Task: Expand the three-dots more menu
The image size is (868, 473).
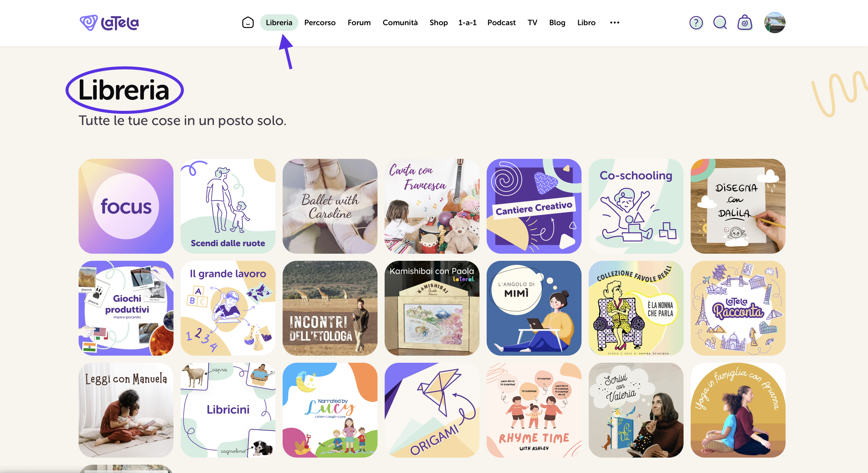Action: click(614, 23)
